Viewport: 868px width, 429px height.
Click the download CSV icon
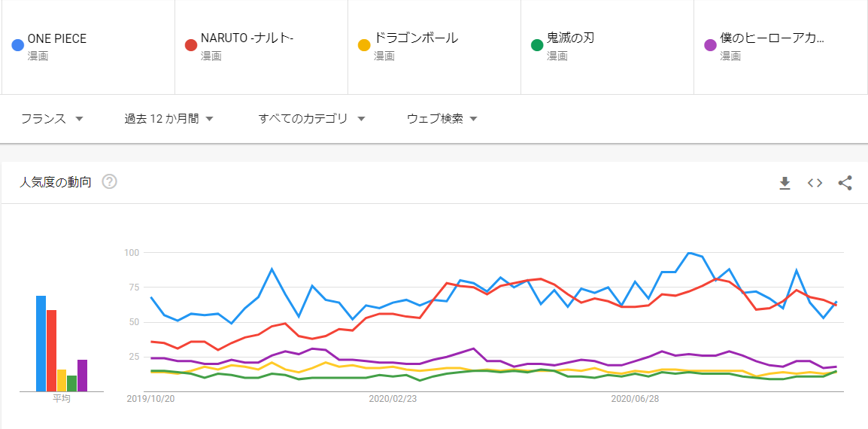coord(785,183)
